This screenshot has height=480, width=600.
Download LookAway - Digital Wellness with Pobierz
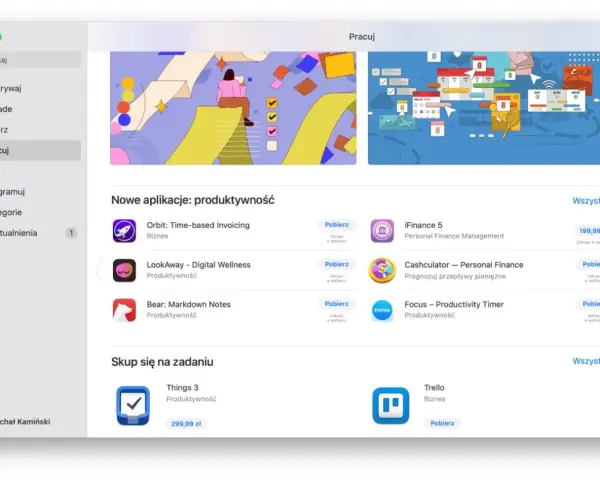coord(337,264)
